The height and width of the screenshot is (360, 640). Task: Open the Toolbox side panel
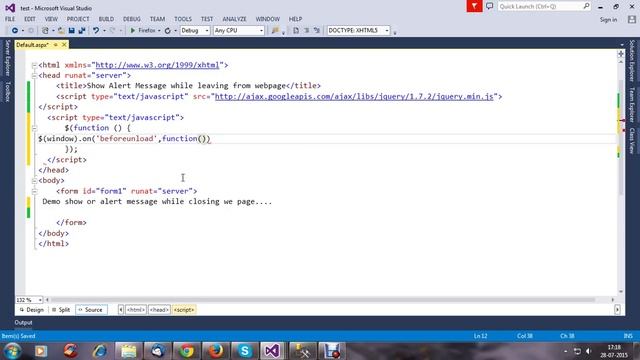(x=7, y=91)
